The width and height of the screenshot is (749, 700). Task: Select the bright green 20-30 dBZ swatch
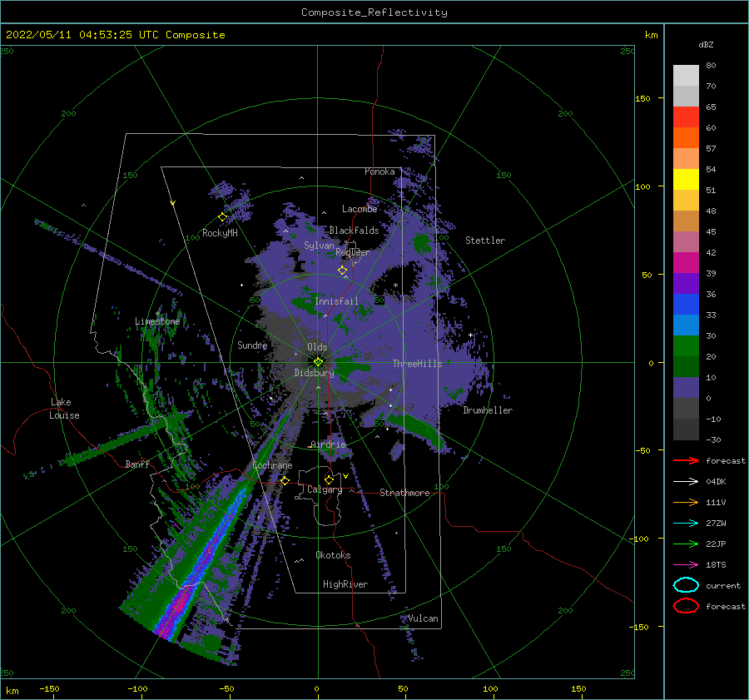pos(686,346)
